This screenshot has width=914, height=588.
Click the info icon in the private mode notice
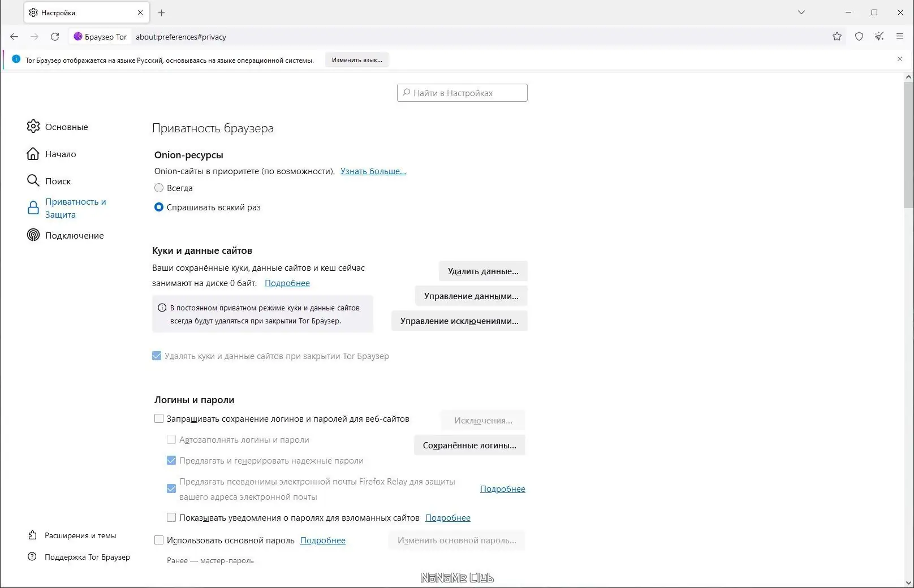point(162,308)
